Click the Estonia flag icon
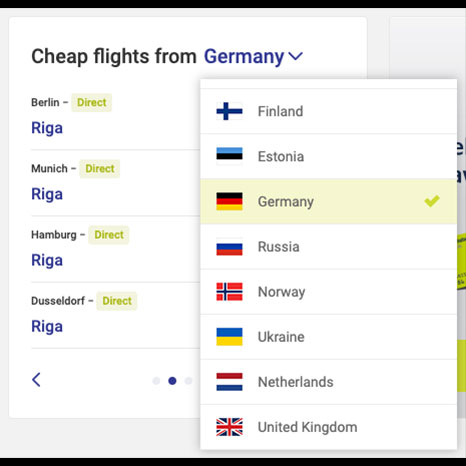This screenshot has height=466, width=466. pyautogui.click(x=229, y=156)
